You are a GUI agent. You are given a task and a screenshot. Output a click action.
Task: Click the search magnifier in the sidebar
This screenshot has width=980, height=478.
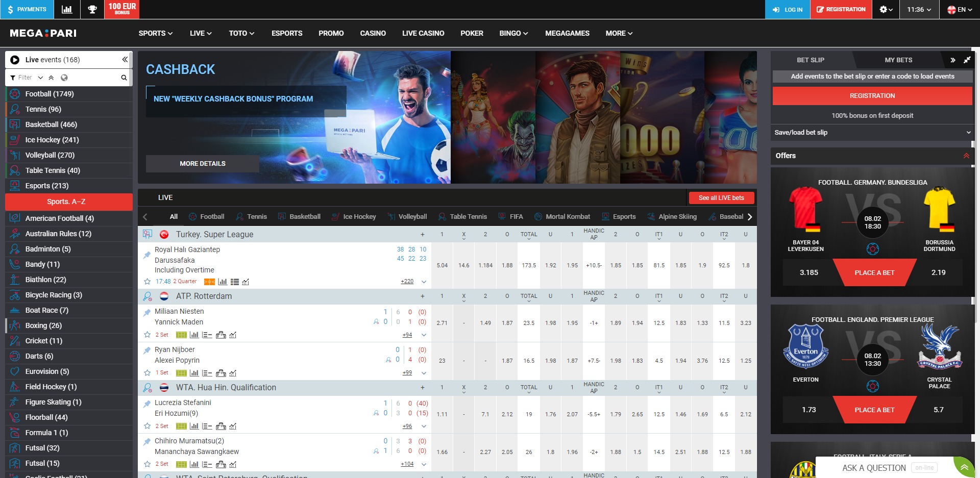pos(124,78)
